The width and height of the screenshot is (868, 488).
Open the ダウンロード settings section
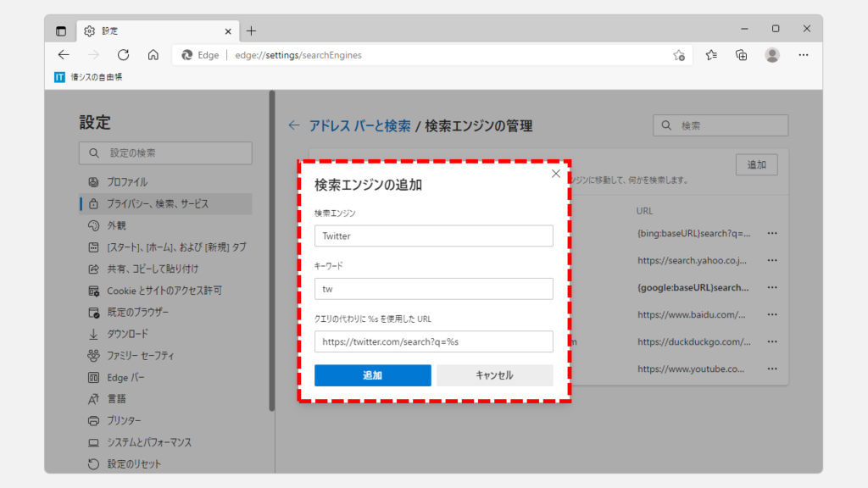coord(127,334)
